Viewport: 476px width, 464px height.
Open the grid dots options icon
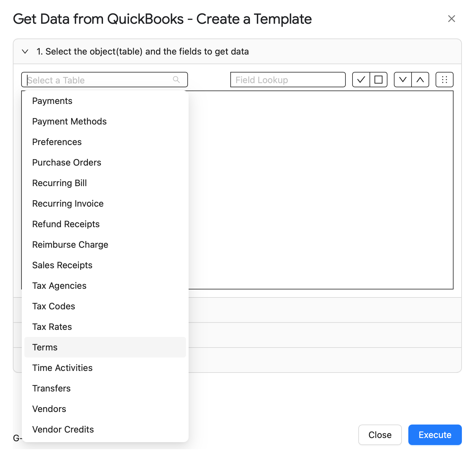(445, 80)
